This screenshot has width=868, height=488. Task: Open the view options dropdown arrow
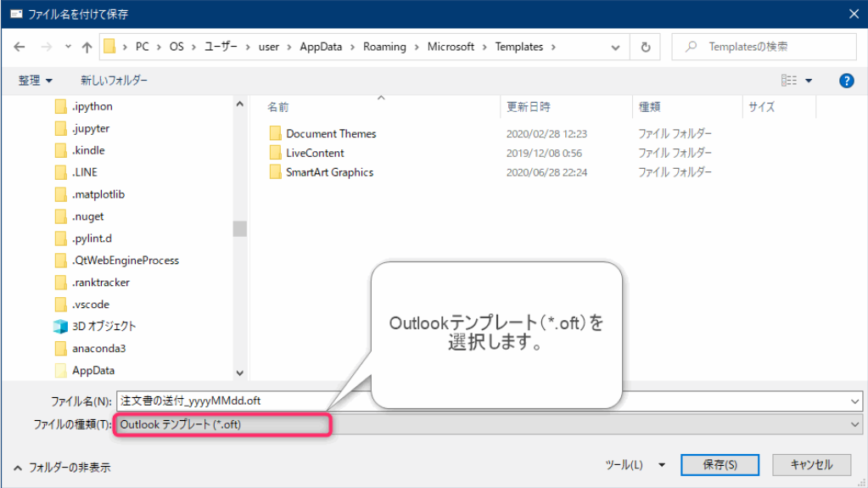tap(809, 81)
